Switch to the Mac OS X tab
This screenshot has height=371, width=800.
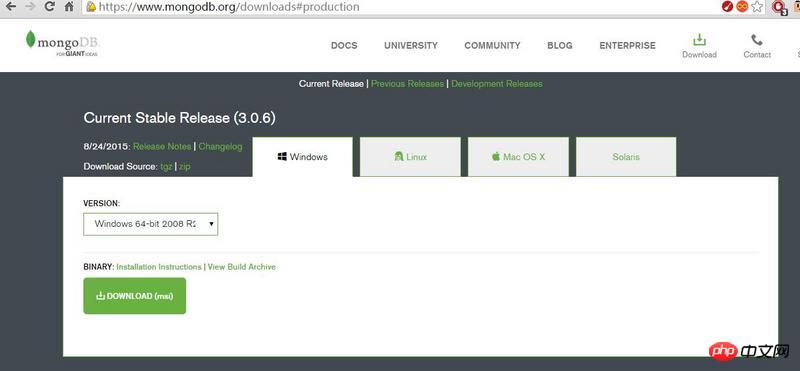pos(518,157)
